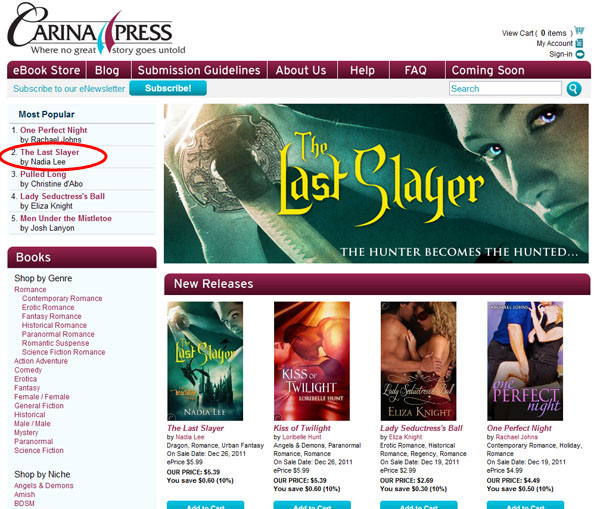Click The Last Slayer hero banner
Screen dimensions: 600x509
pos(376,183)
